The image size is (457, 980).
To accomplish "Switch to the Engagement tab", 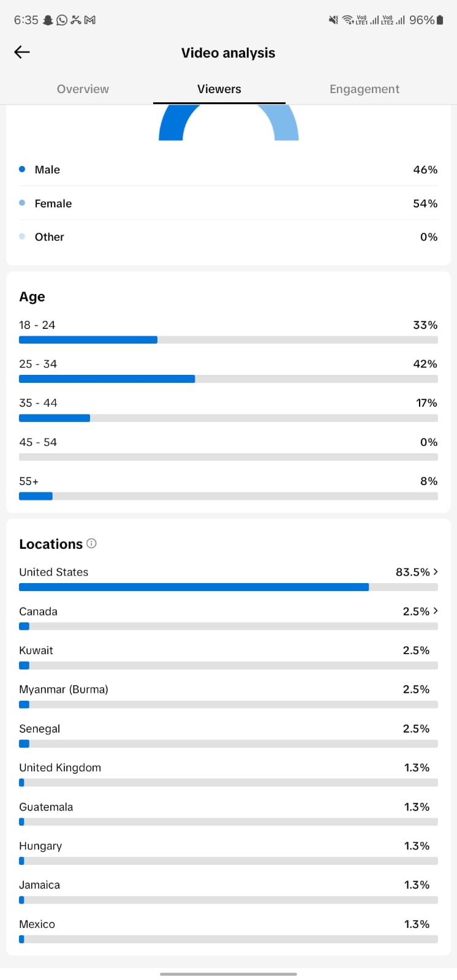I will pos(364,89).
